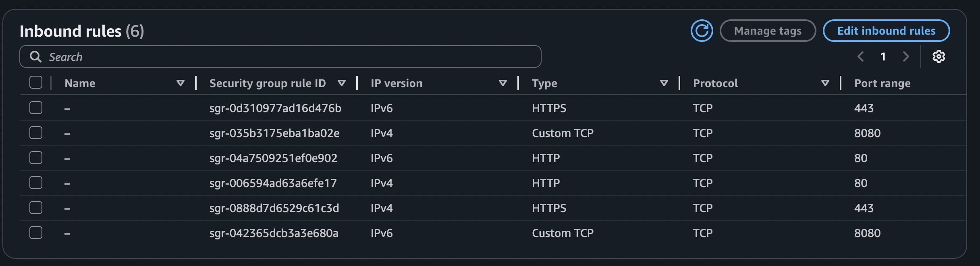Sort by the Protocol column arrow

tap(825, 83)
